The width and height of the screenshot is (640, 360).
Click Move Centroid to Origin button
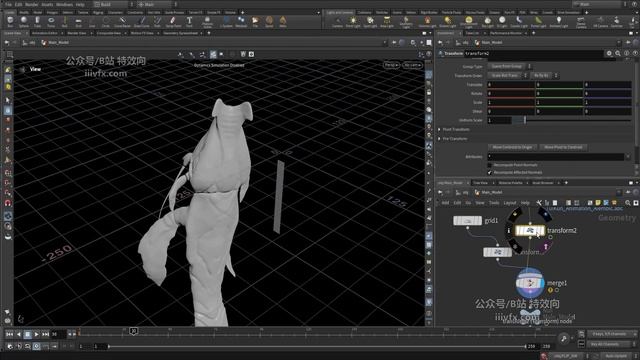click(512, 147)
